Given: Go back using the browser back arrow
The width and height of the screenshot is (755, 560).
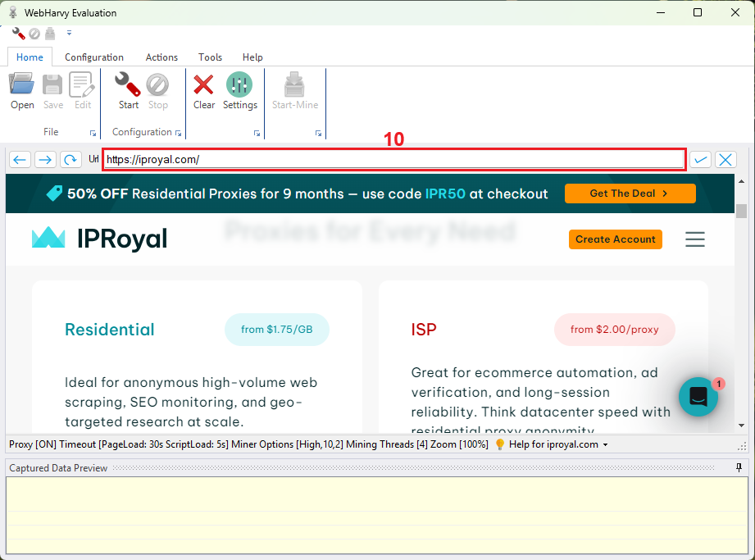Looking at the screenshot, I should (x=20, y=160).
